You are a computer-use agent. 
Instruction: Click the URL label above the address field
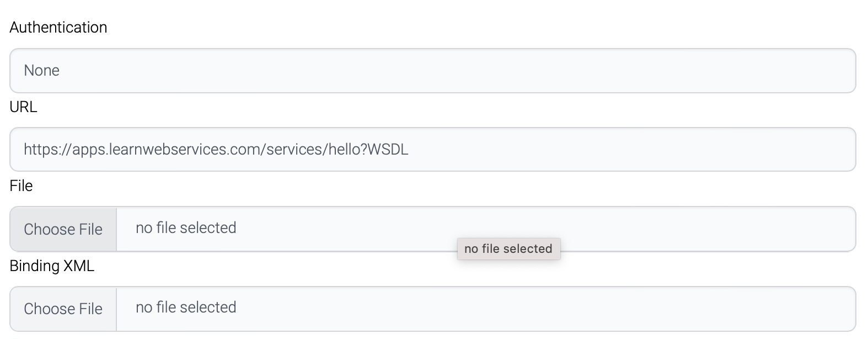(x=23, y=107)
